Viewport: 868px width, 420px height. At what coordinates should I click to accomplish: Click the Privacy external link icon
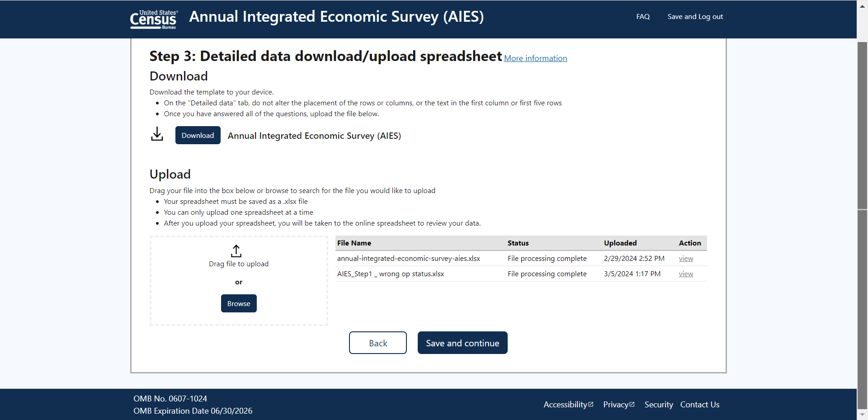[632, 404]
